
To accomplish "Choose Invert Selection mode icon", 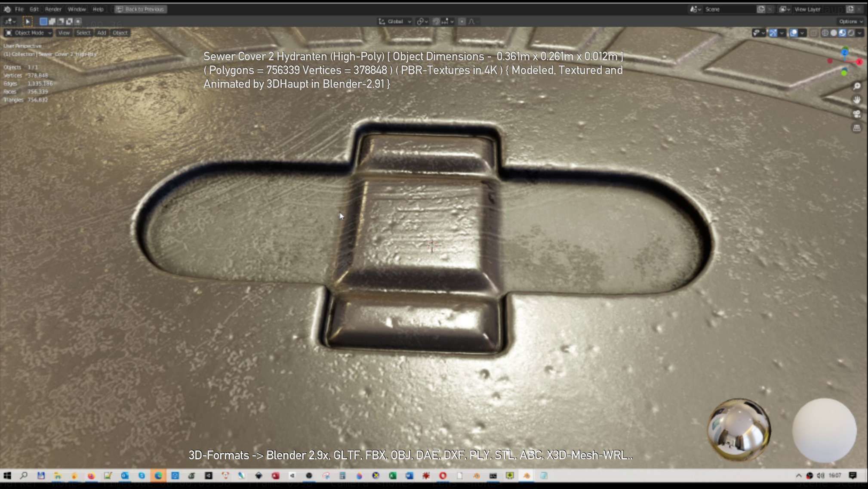I will click(69, 21).
